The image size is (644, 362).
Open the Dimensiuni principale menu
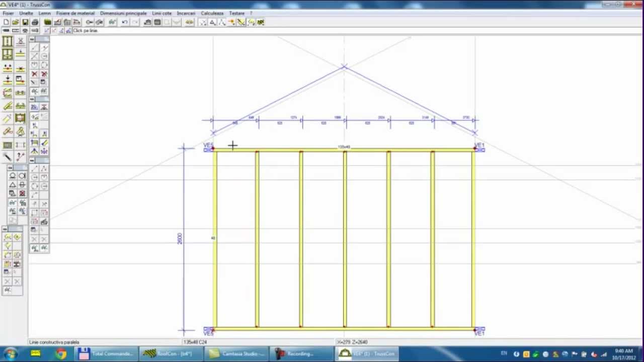click(x=123, y=13)
